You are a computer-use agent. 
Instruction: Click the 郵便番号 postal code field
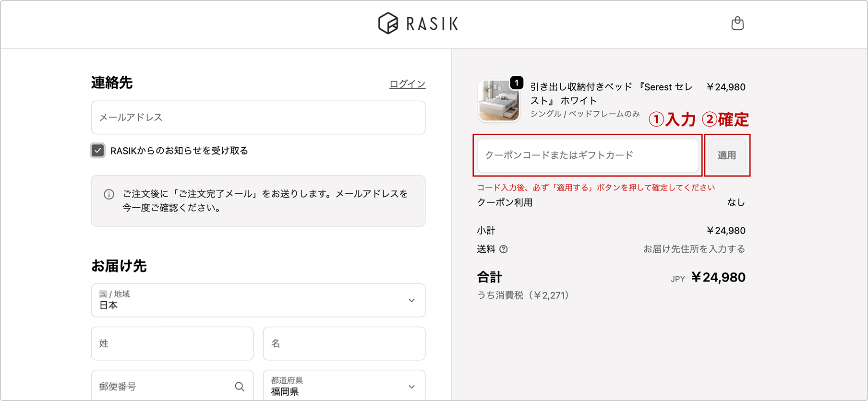pyautogui.click(x=172, y=386)
